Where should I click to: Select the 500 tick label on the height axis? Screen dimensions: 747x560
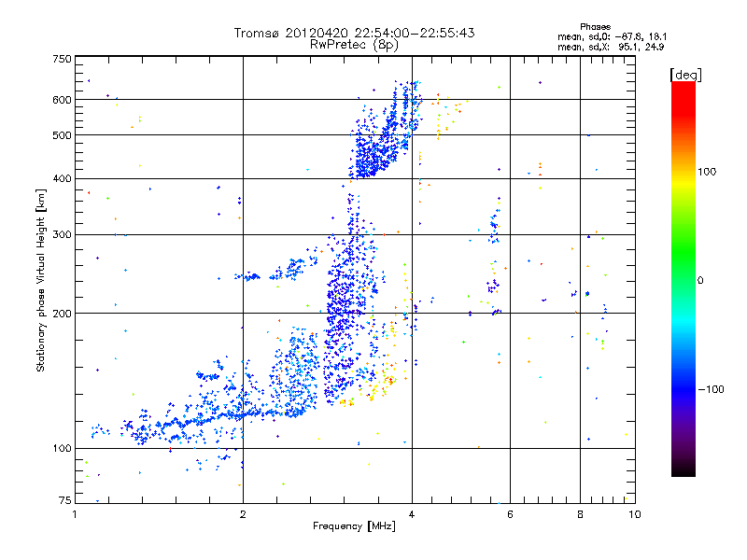(62, 134)
